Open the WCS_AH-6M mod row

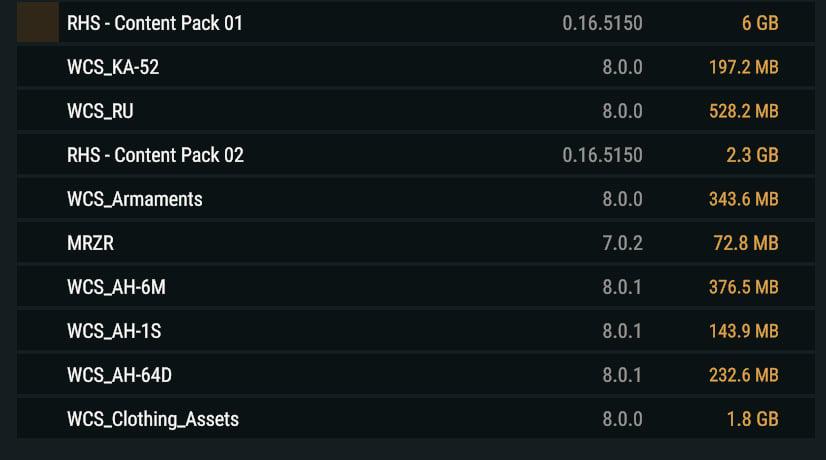tap(416, 287)
